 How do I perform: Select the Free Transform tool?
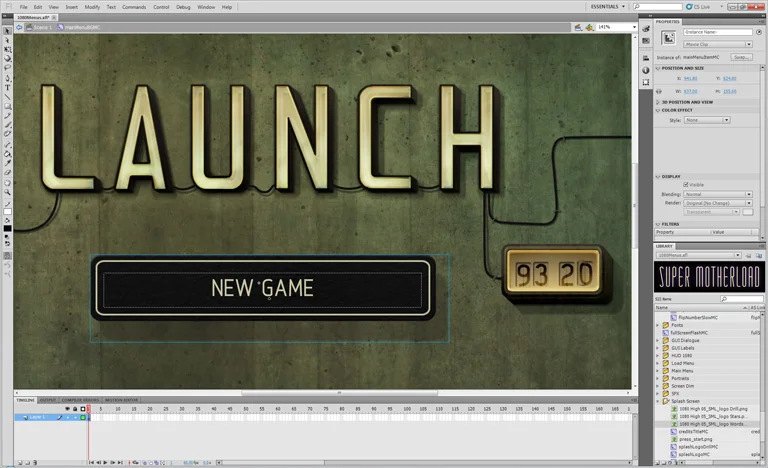[7, 49]
